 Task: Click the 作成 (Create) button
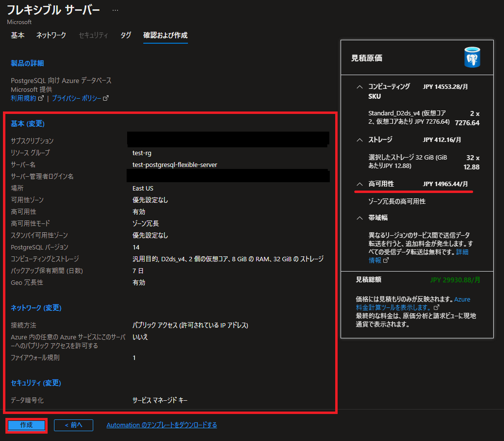[27, 425]
